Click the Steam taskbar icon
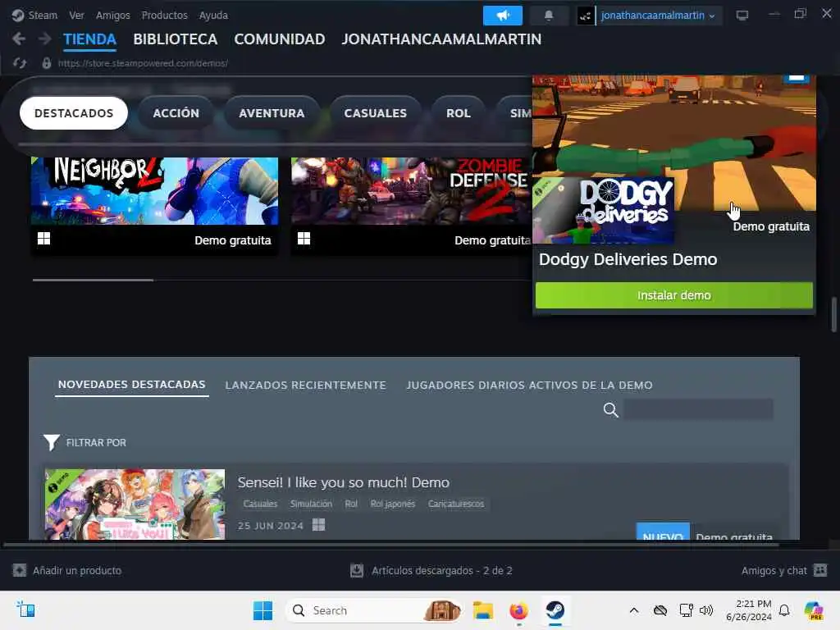 [555, 609]
